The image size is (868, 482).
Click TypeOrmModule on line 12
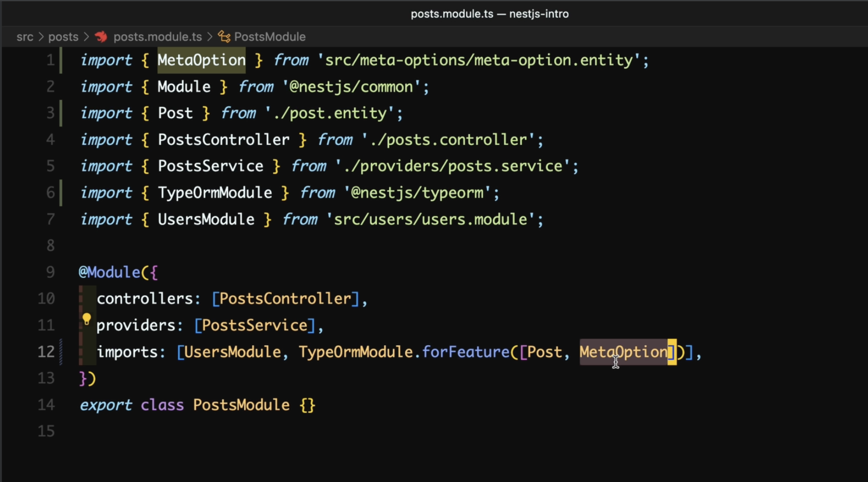click(x=356, y=352)
